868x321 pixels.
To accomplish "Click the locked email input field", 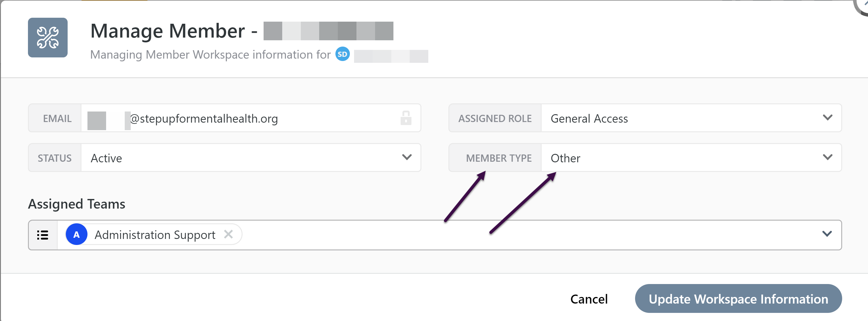I will 251,118.
